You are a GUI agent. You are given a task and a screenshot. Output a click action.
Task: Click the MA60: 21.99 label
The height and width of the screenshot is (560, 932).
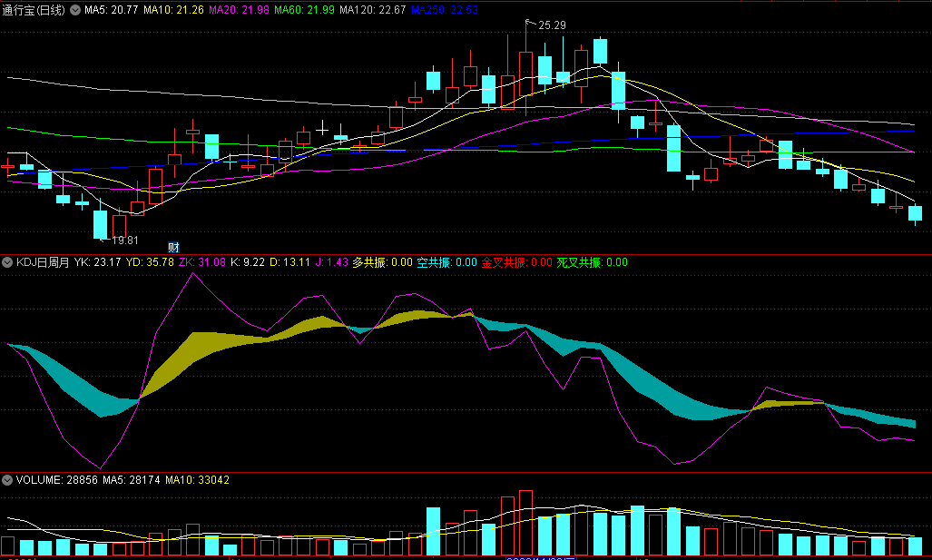pos(304,10)
